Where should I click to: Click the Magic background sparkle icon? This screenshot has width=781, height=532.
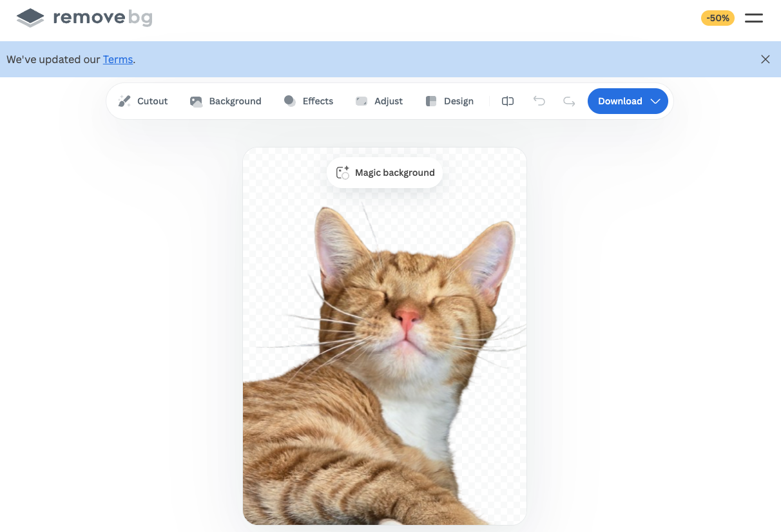343,173
